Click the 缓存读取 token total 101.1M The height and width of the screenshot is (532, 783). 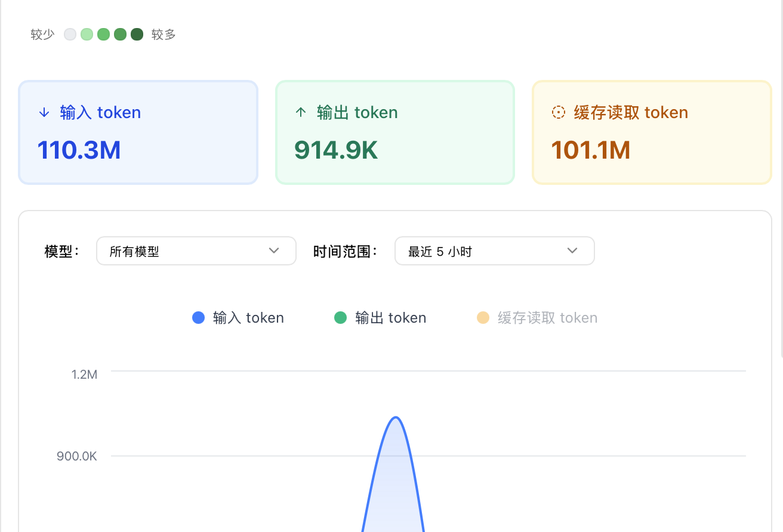pos(591,150)
